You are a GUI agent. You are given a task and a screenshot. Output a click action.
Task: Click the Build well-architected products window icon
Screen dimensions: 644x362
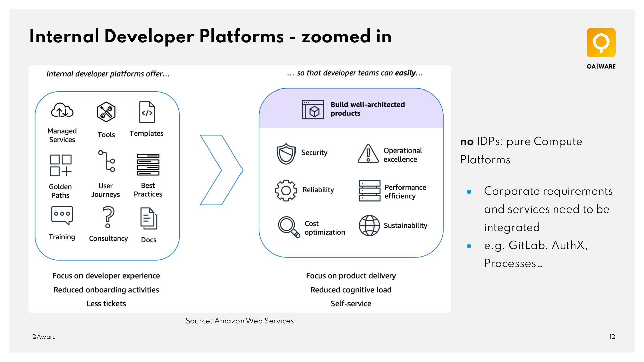click(313, 110)
